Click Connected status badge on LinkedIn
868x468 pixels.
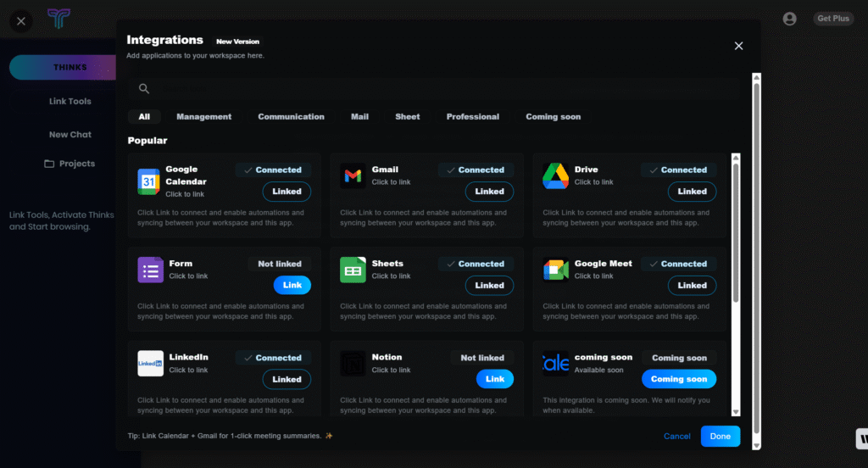click(273, 358)
